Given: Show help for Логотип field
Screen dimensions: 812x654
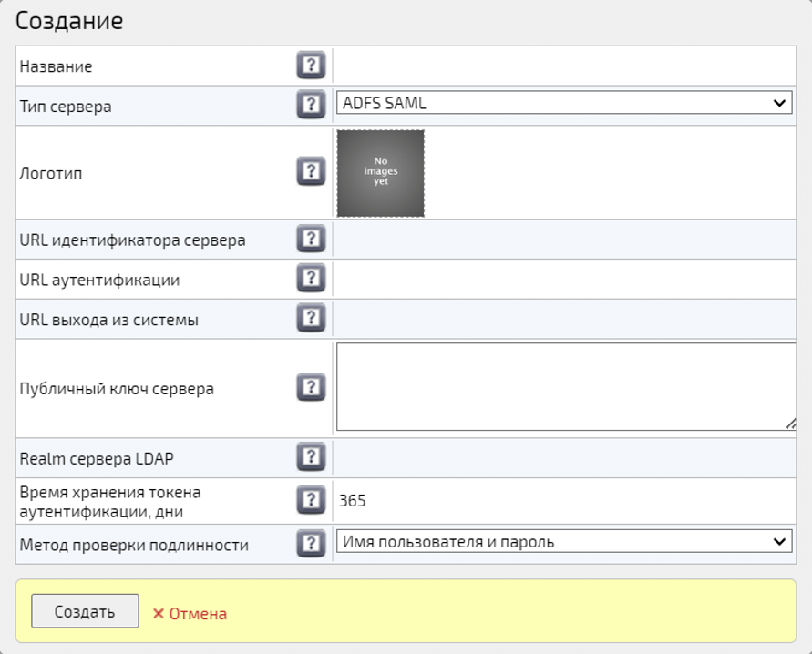Looking at the screenshot, I should 311,172.
